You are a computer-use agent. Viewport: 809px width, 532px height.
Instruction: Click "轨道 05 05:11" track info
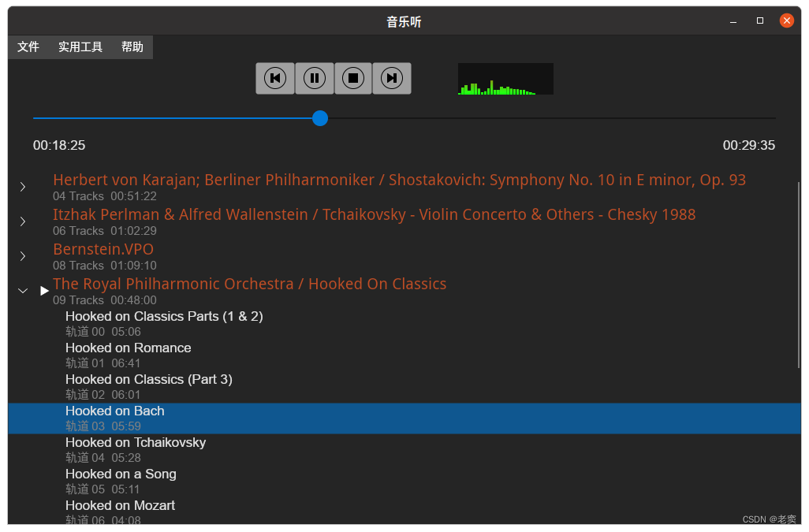tap(103, 489)
